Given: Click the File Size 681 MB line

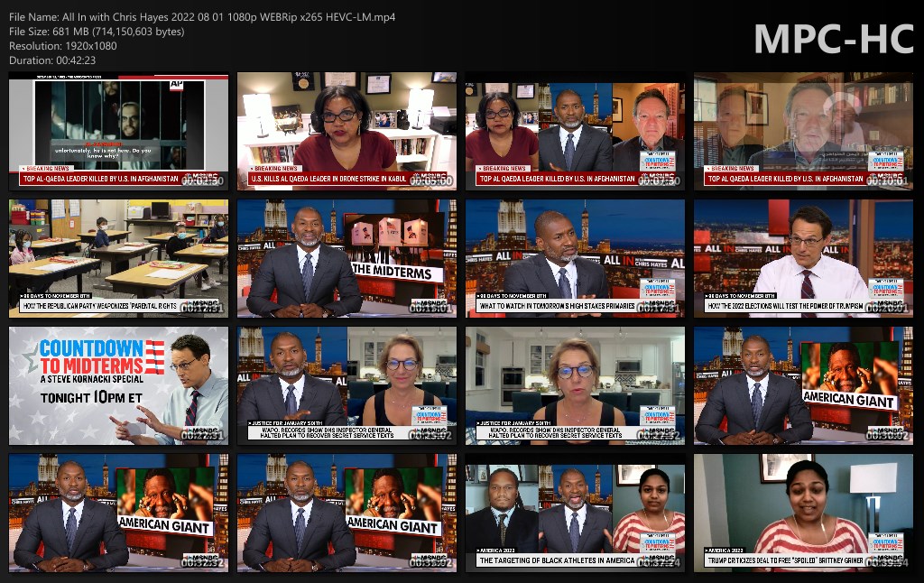Looking at the screenshot, I should (97, 32).
